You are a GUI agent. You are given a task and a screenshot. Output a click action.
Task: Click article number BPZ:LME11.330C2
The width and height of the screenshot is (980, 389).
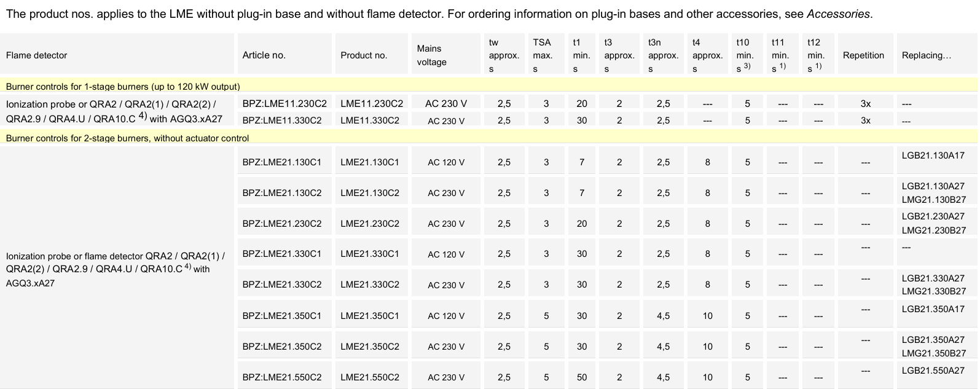click(x=282, y=120)
